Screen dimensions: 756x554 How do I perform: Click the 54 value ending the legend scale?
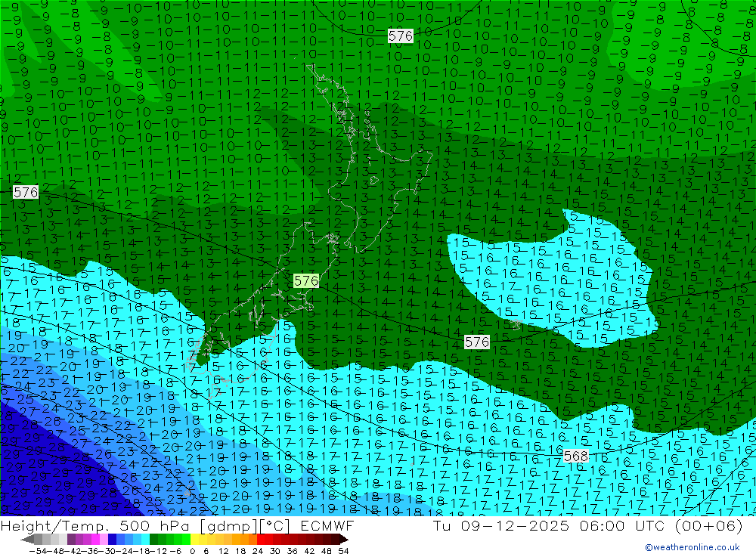tap(343, 551)
